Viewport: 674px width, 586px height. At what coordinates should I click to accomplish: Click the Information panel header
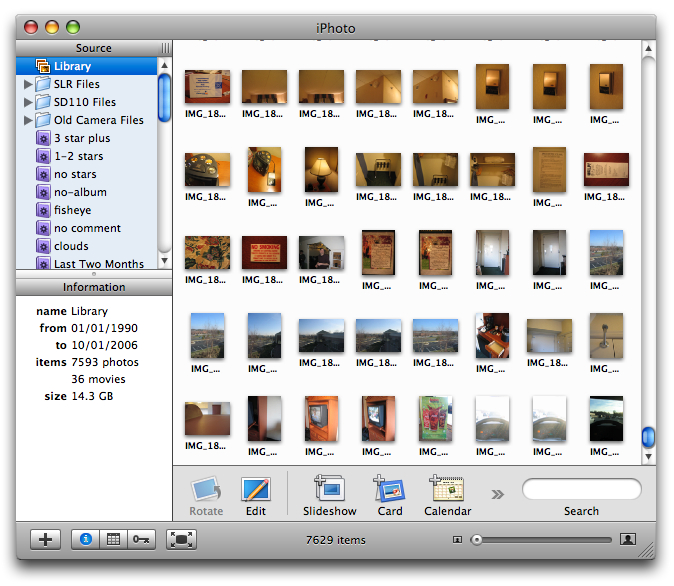pyautogui.click(x=94, y=287)
